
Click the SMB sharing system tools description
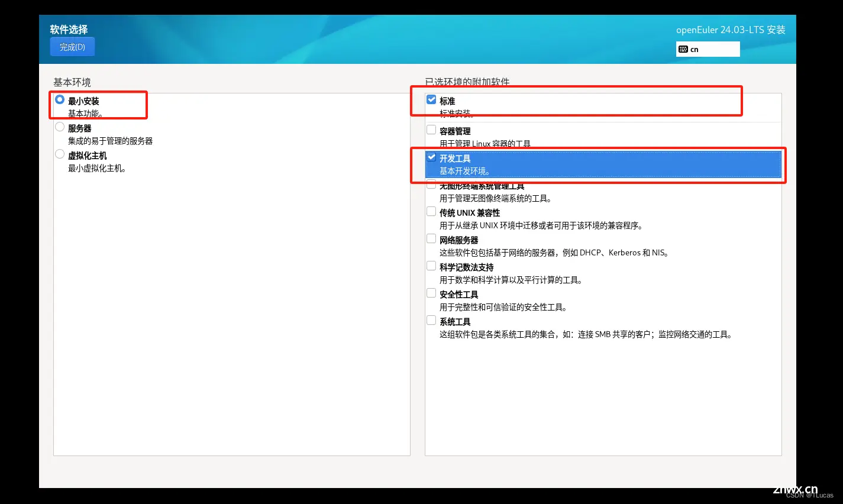coord(587,334)
